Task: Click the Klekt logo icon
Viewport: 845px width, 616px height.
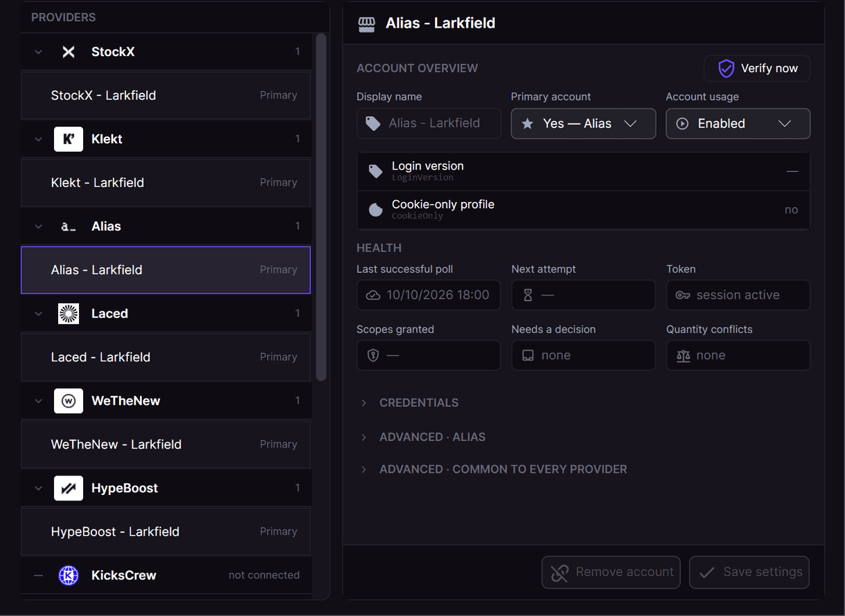Action: coord(69,139)
